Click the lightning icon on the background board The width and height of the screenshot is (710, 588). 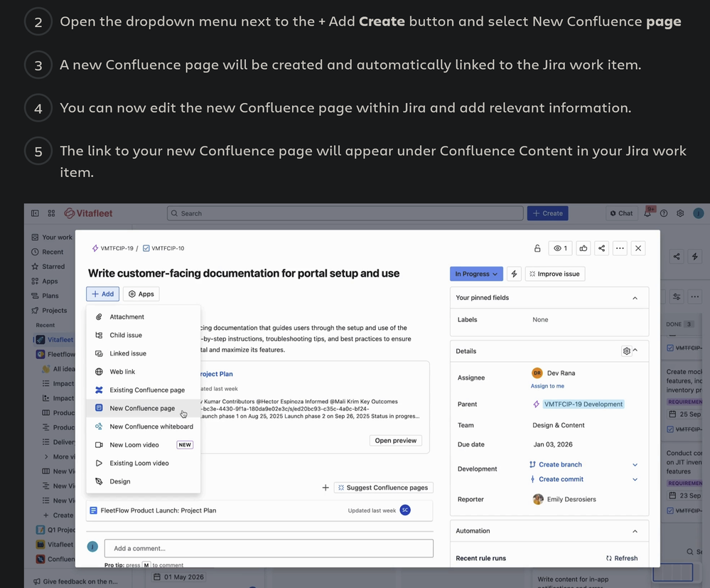695,257
